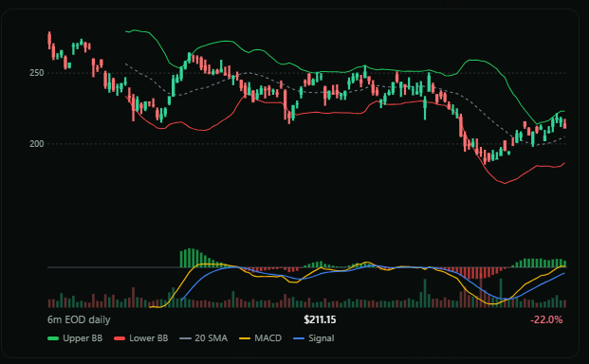Screen dimensions: 590x364
Task: Select the 6m EOD daily label
Action: tap(79, 320)
